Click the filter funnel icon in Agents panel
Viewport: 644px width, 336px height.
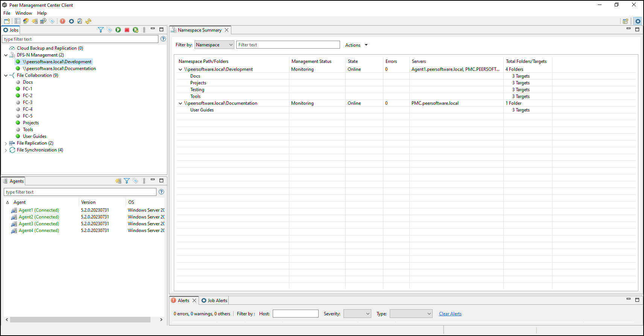point(127,181)
